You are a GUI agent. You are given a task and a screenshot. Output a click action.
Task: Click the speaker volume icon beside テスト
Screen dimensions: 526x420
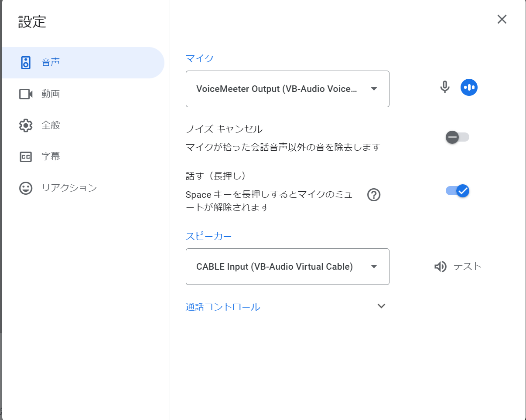click(441, 267)
